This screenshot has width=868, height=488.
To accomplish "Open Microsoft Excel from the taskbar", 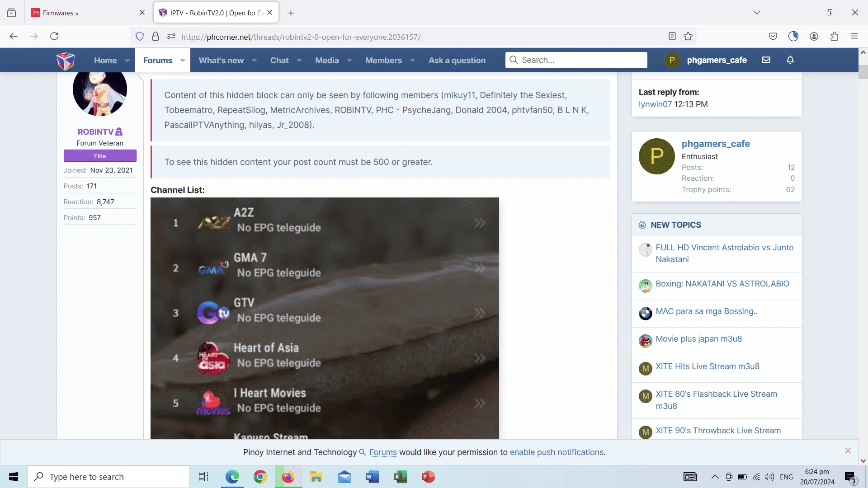I will click(x=400, y=477).
